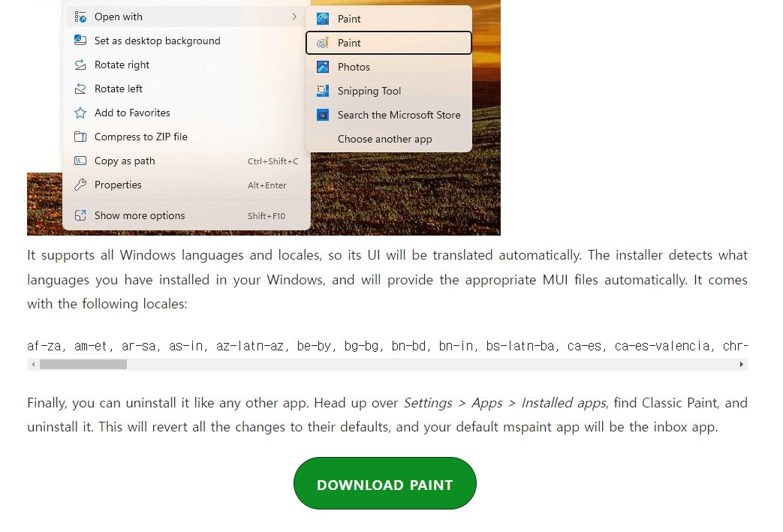This screenshot has height=532, width=783.
Task: Click the first Paint app icon in submenu
Action: click(323, 19)
